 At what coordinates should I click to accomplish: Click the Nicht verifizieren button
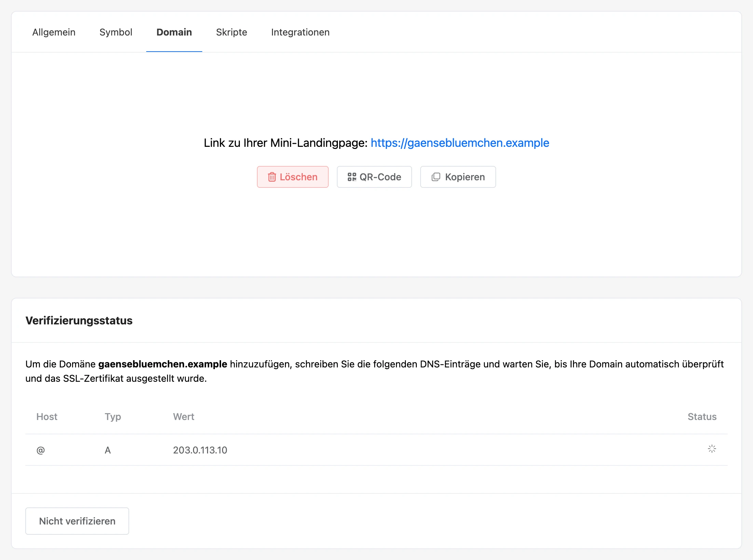pyautogui.click(x=77, y=521)
